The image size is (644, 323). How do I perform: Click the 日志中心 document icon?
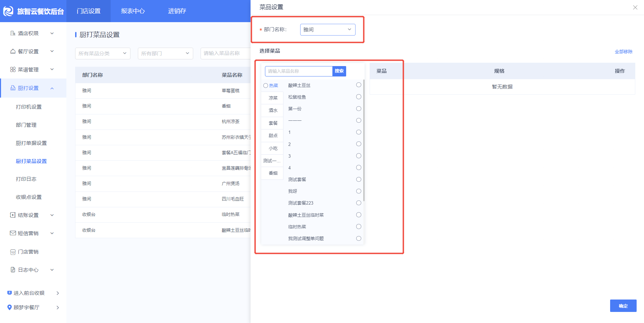[13, 270]
